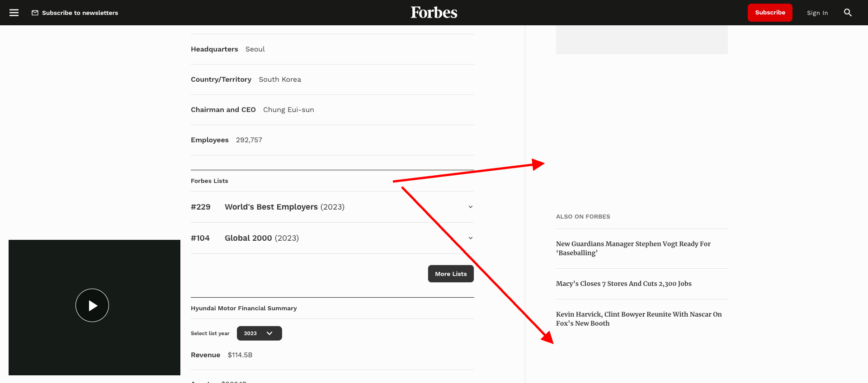
Task: Click the Global 2000 list name
Action: tap(248, 238)
